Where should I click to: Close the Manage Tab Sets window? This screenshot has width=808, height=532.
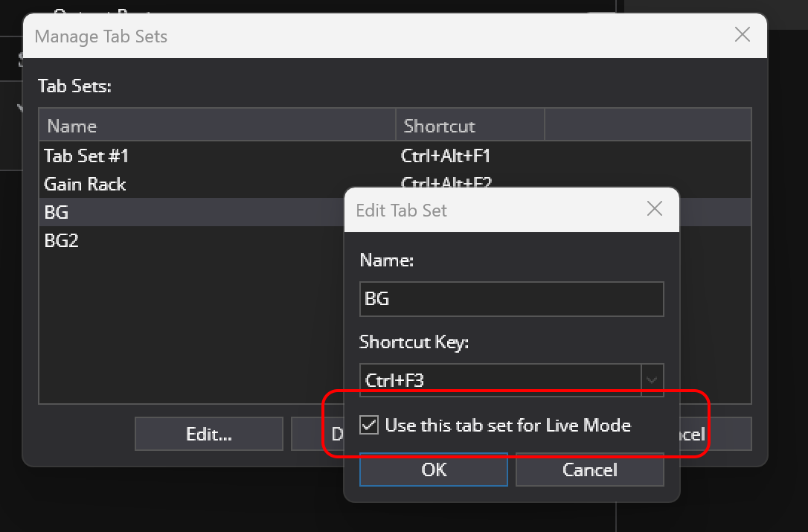(742, 35)
